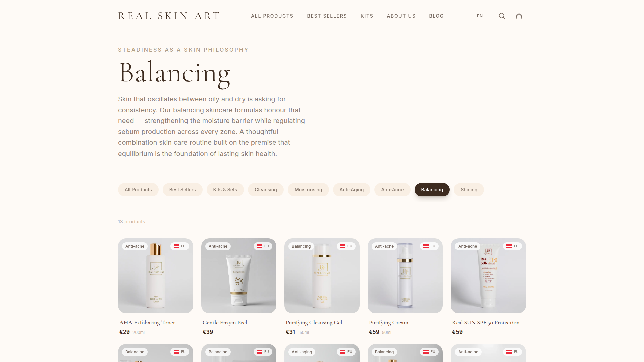Select the Cleansing category filter

(266, 190)
